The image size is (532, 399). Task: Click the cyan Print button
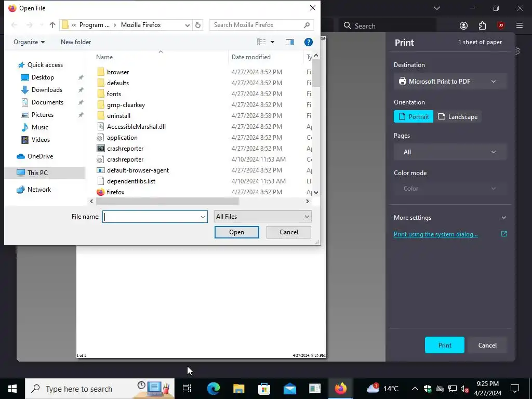(x=445, y=345)
